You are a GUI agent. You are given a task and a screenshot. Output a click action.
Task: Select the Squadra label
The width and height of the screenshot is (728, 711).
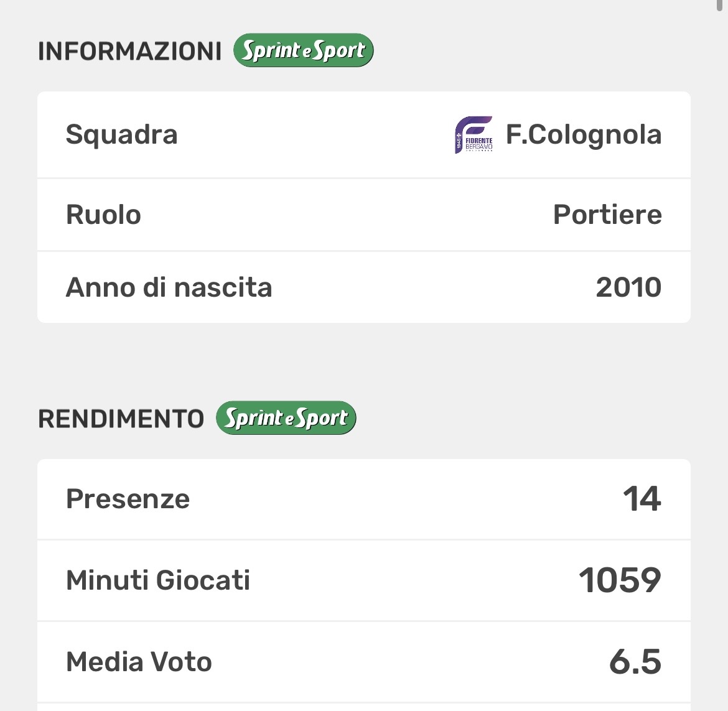tap(121, 134)
